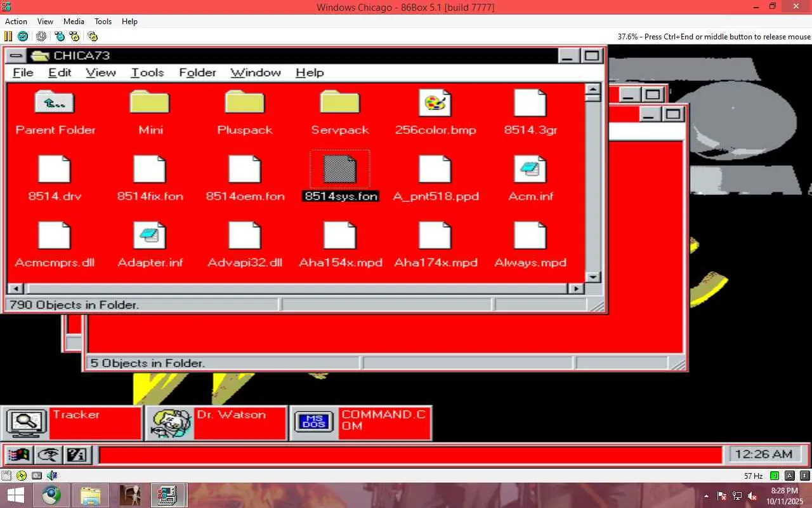This screenshot has width=812, height=508.
Task: Select the Servpack folder icon
Action: point(340,102)
